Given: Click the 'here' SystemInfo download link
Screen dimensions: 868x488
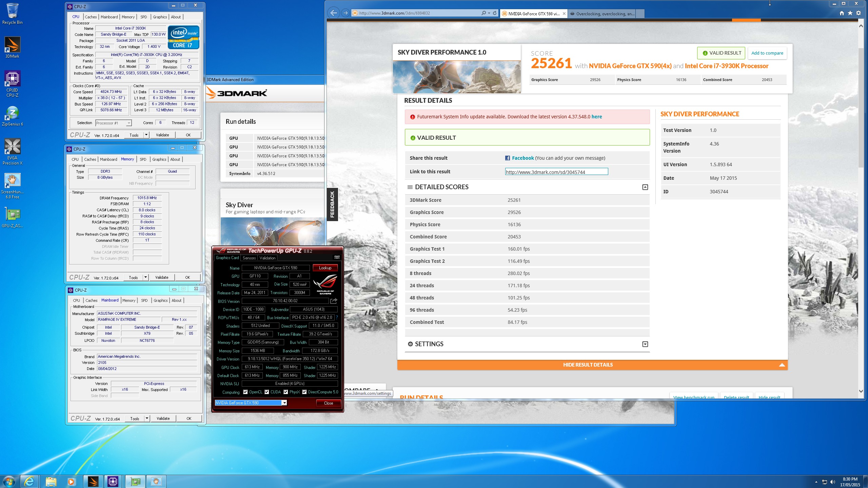Looking at the screenshot, I should pos(596,117).
